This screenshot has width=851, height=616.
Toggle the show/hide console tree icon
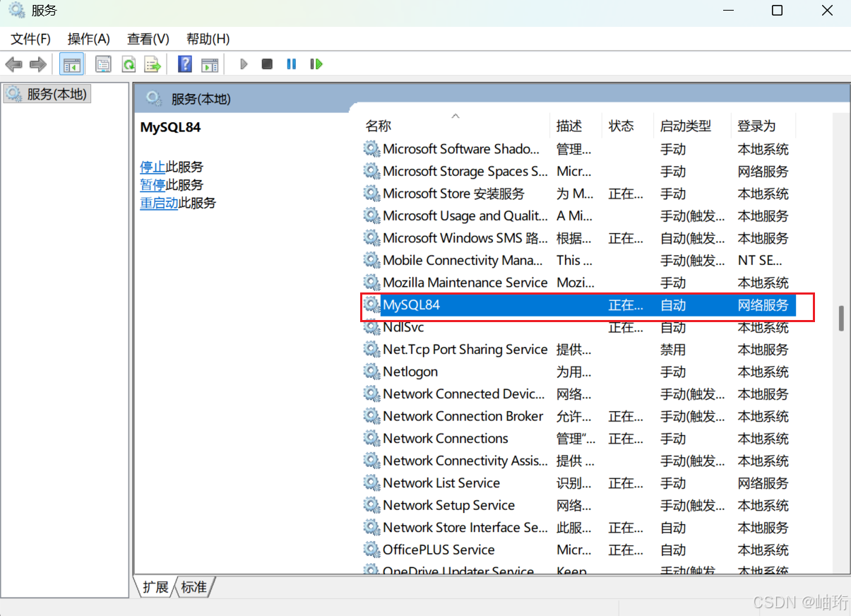pos(72,64)
